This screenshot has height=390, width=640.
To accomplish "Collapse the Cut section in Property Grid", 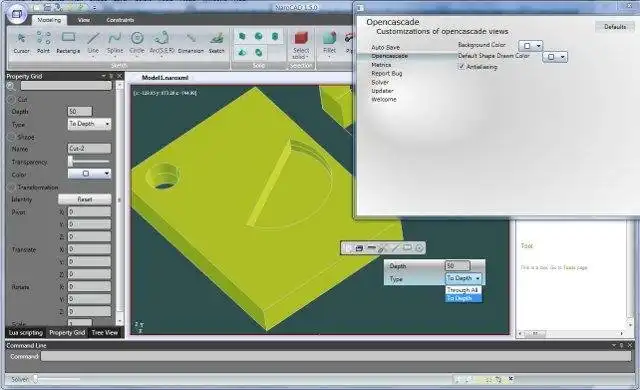I will click(x=11, y=99).
